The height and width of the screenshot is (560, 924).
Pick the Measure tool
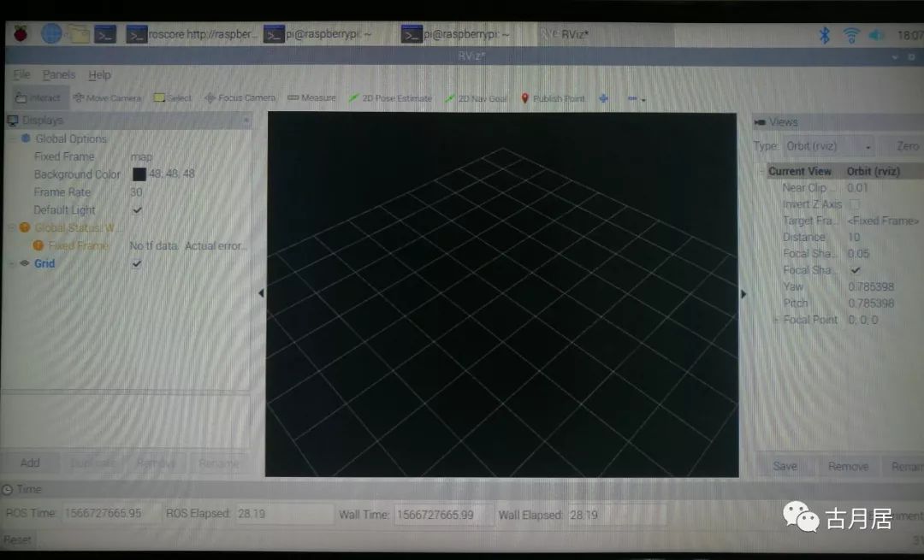311,97
